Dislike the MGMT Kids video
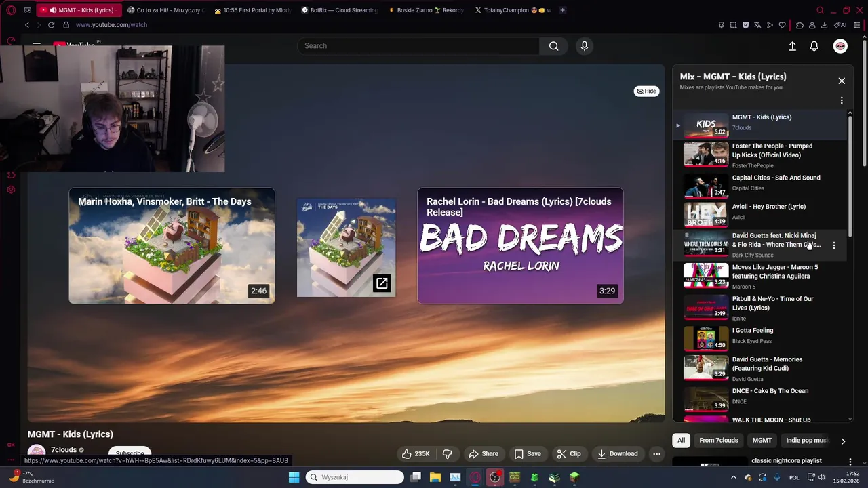The image size is (868, 488). 447,453
